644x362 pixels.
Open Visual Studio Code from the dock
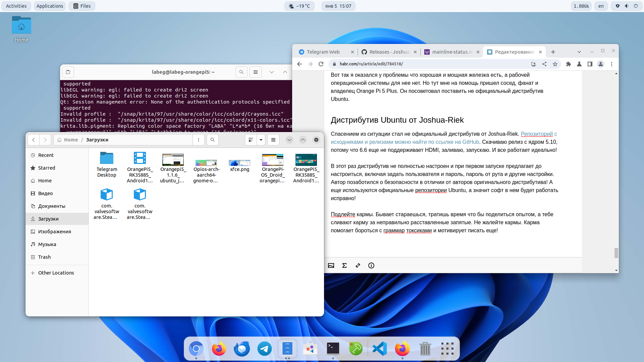[379, 349]
